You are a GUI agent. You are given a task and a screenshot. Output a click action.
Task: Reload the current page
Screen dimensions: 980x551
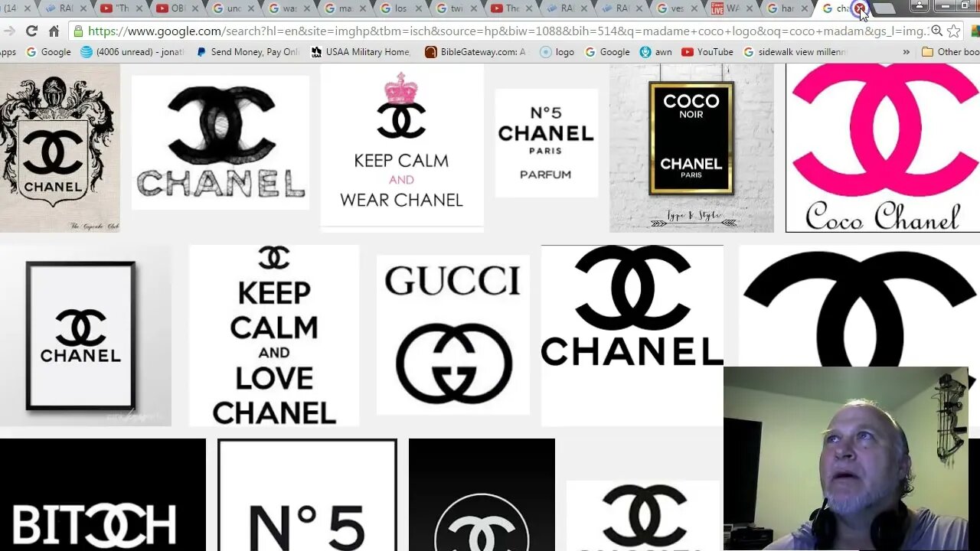[x=31, y=31]
